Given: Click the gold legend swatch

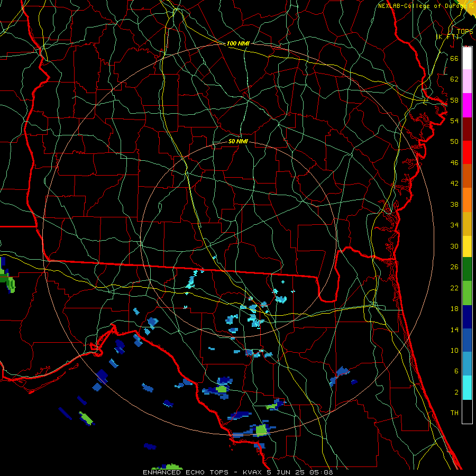Looking at the screenshot, I should click(467, 223).
